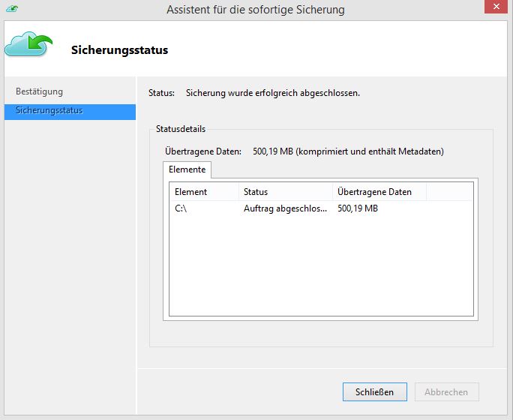Open the Elemente tab
The width and height of the screenshot is (513, 420).
[187, 169]
